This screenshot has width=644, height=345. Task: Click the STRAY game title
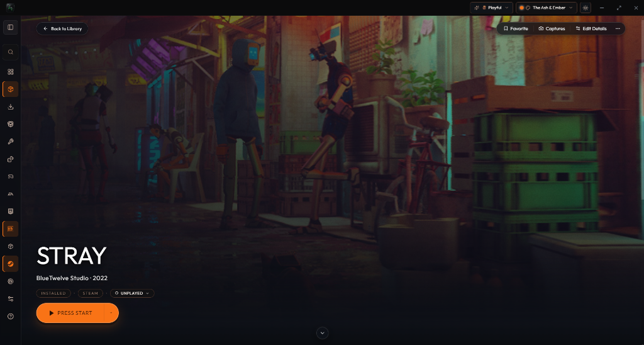[72, 256]
